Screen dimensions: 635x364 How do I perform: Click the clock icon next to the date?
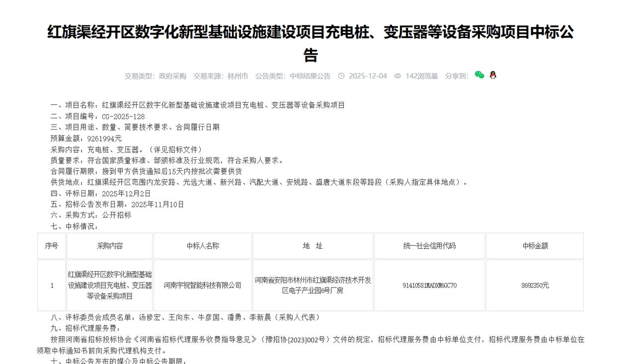(x=340, y=75)
